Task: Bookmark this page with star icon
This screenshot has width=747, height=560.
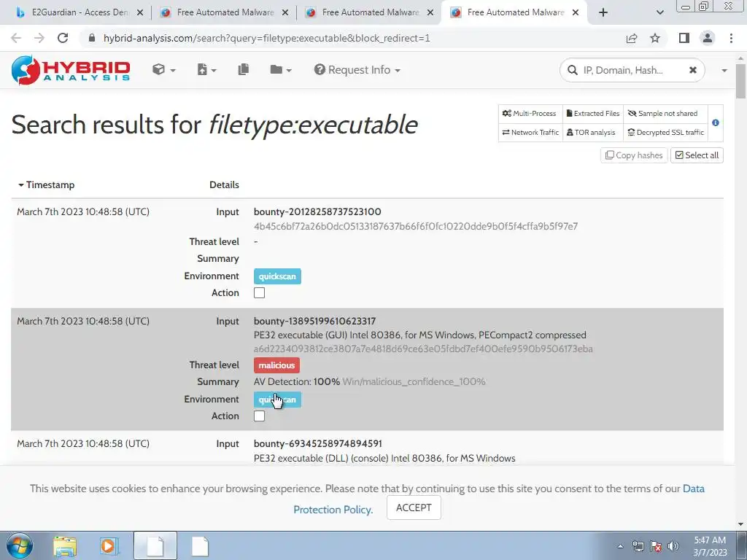Action: point(655,38)
